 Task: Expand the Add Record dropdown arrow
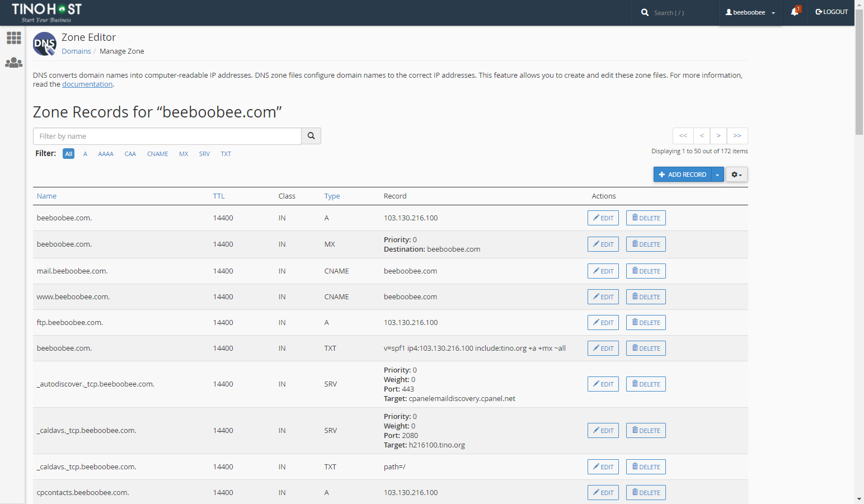click(717, 175)
